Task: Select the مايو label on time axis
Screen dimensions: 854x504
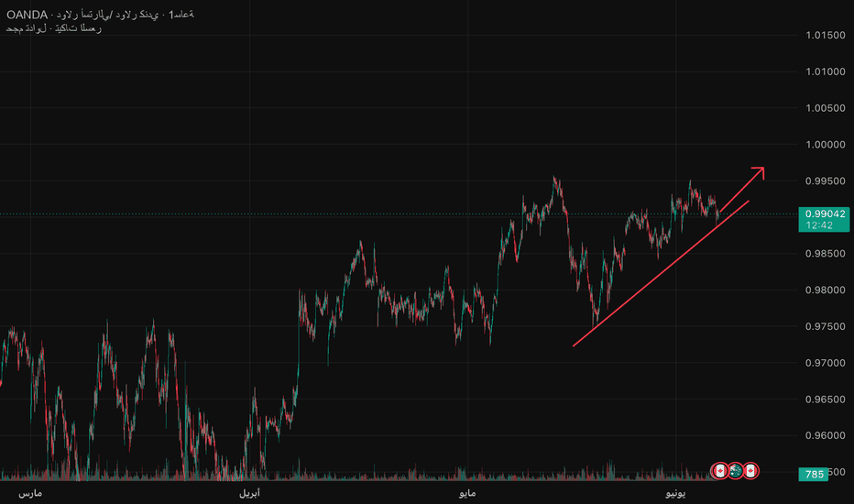Action: (467, 494)
